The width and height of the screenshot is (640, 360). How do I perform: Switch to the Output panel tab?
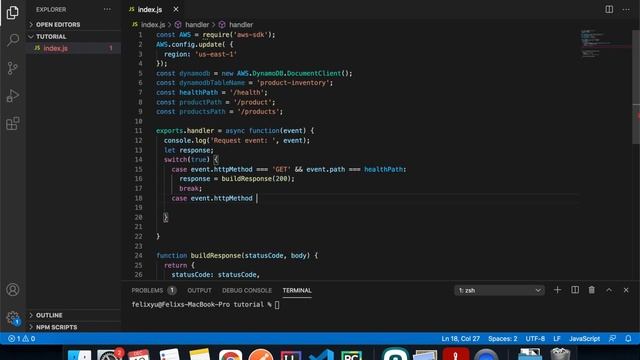click(199, 290)
